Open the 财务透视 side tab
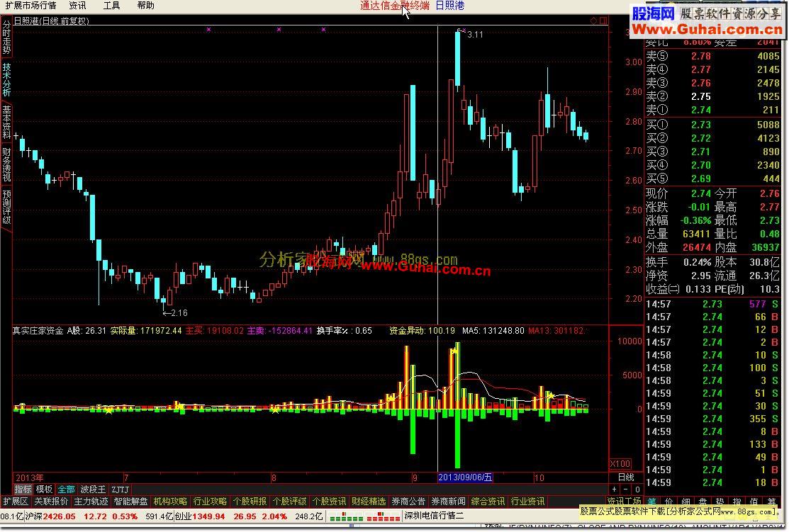The image size is (789, 532). [x=6, y=164]
